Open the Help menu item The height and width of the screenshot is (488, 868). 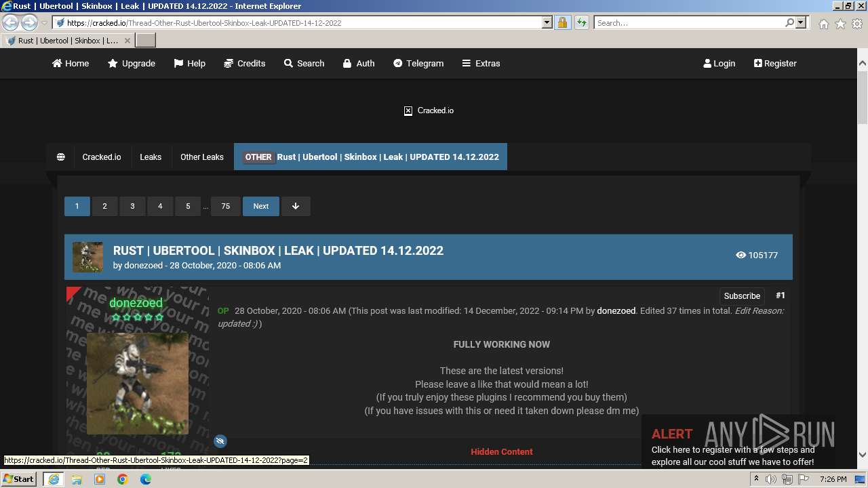(189, 63)
